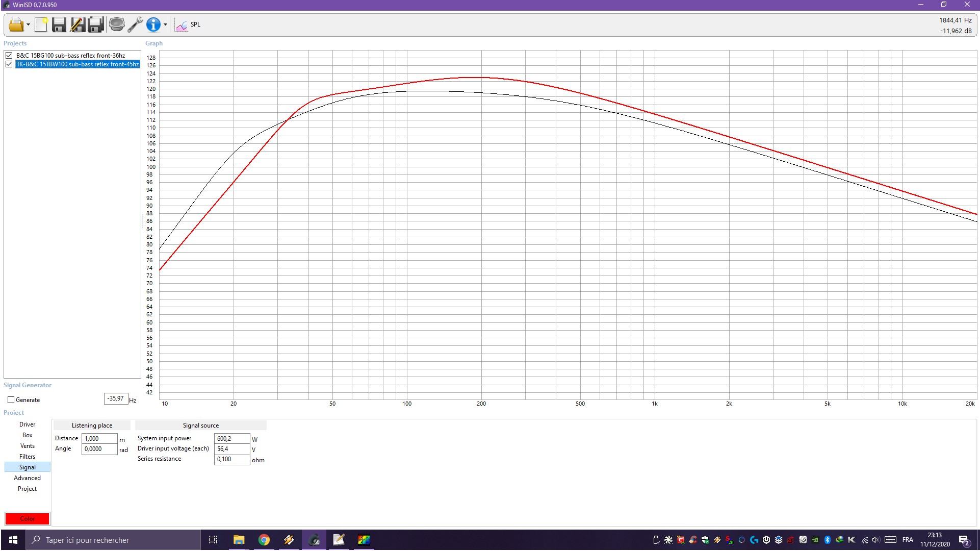Click the Signal source header

tap(201, 425)
